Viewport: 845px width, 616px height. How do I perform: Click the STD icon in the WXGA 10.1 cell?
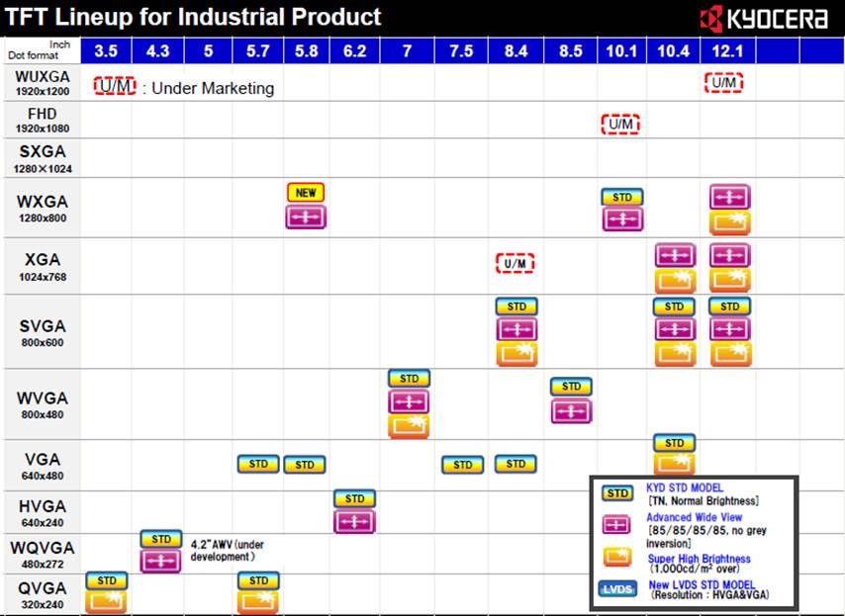pyautogui.click(x=621, y=197)
